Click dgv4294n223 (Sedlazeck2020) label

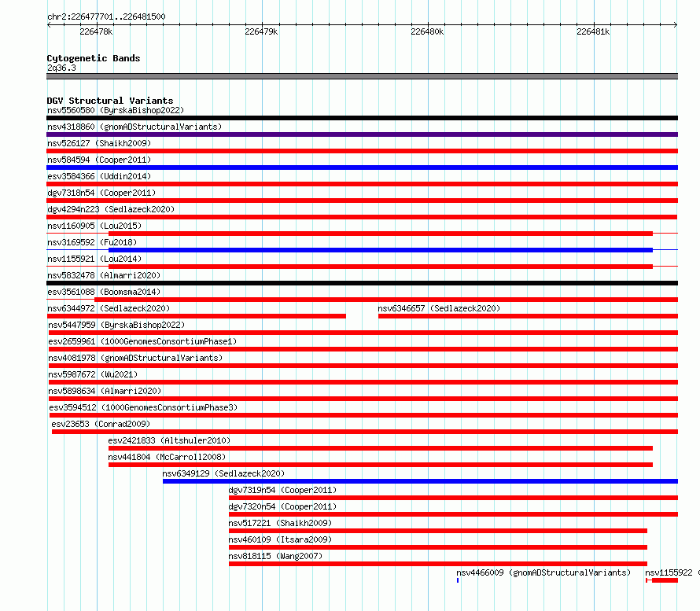(111, 209)
